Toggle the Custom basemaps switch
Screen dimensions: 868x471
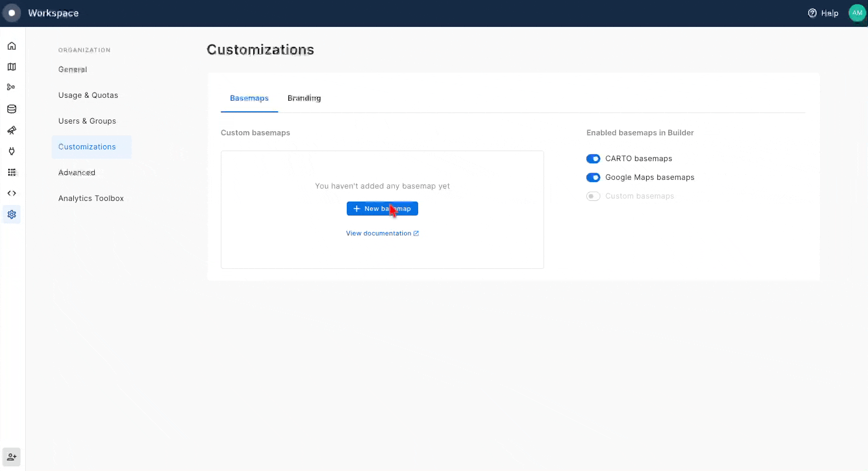pyautogui.click(x=593, y=196)
